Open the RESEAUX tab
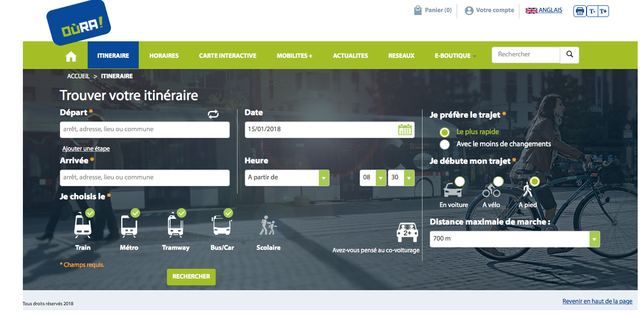This screenshot has width=644, height=314. pyautogui.click(x=401, y=56)
